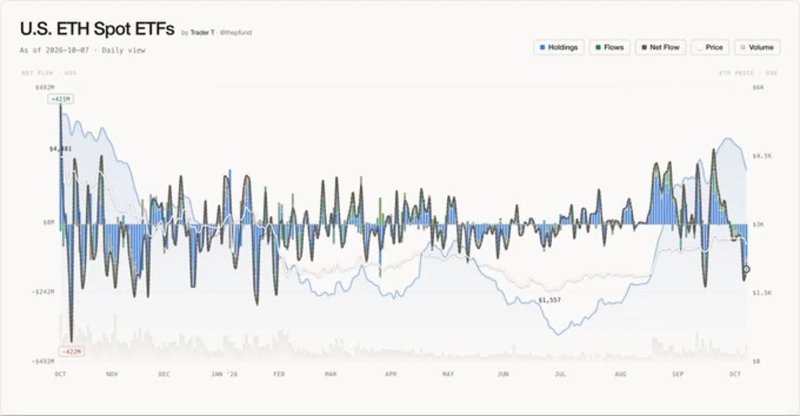This screenshot has height=416, width=800.
Task: Toggle the Holdings legend button
Action: (559, 47)
